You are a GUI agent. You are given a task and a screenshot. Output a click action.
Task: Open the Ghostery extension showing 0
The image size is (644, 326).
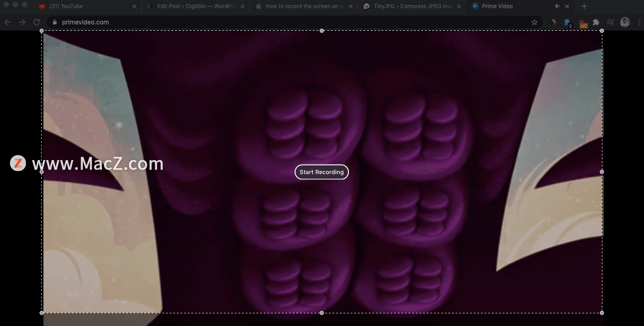tap(568, 23)
